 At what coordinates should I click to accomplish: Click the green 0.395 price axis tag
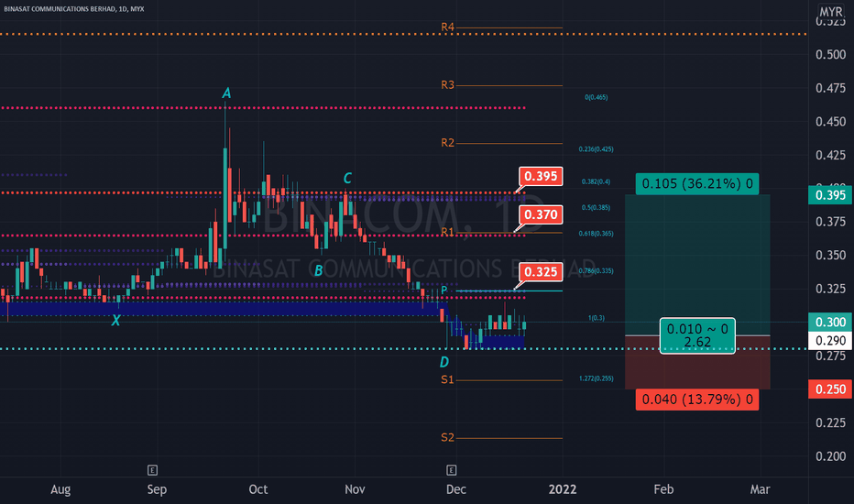tap(830, 195)
